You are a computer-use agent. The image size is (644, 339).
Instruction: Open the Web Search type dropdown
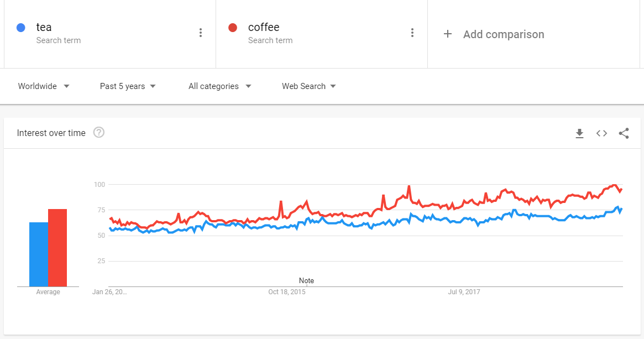point(308,86)
